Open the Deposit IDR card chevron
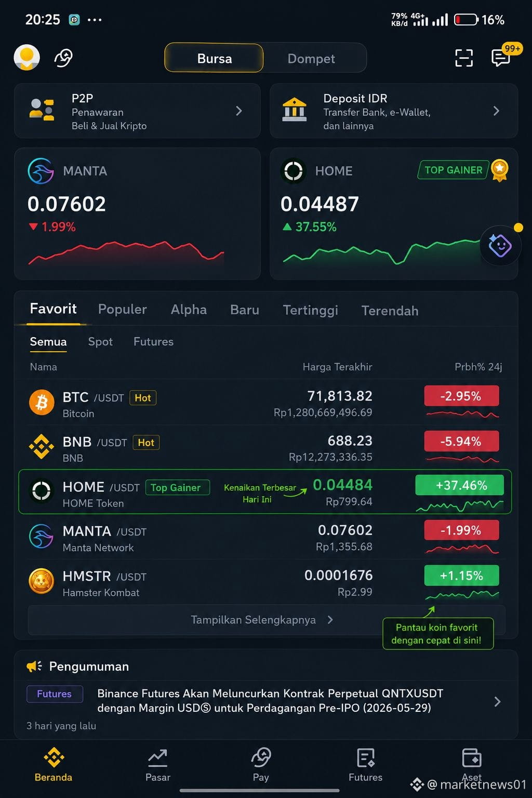532x798 pixels. pyautogui.click(x=496, y=111)
